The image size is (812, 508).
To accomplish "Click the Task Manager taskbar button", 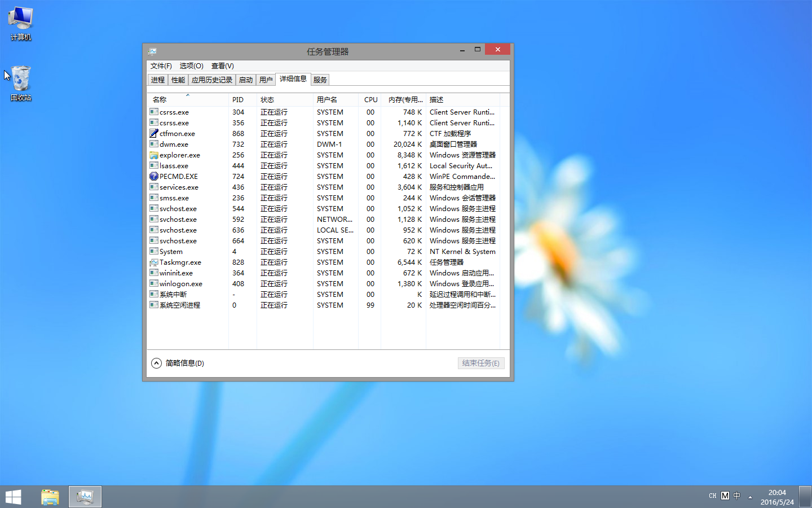I will (85, 497).
